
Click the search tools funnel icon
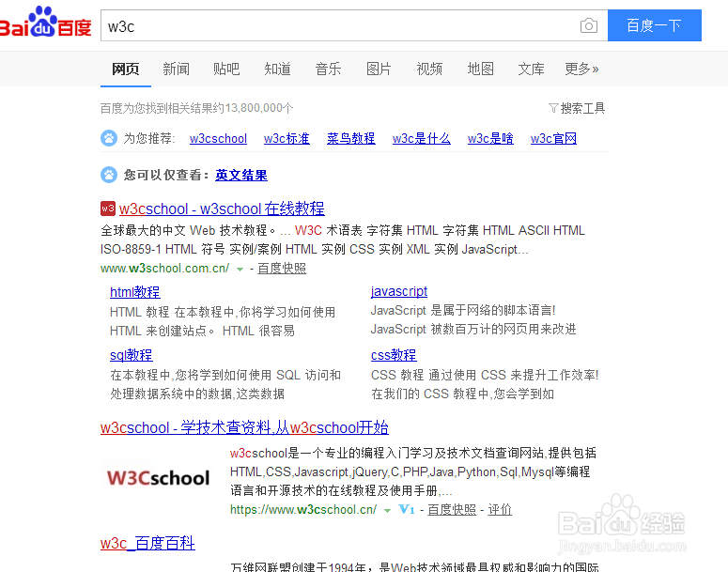pos(553,108)
